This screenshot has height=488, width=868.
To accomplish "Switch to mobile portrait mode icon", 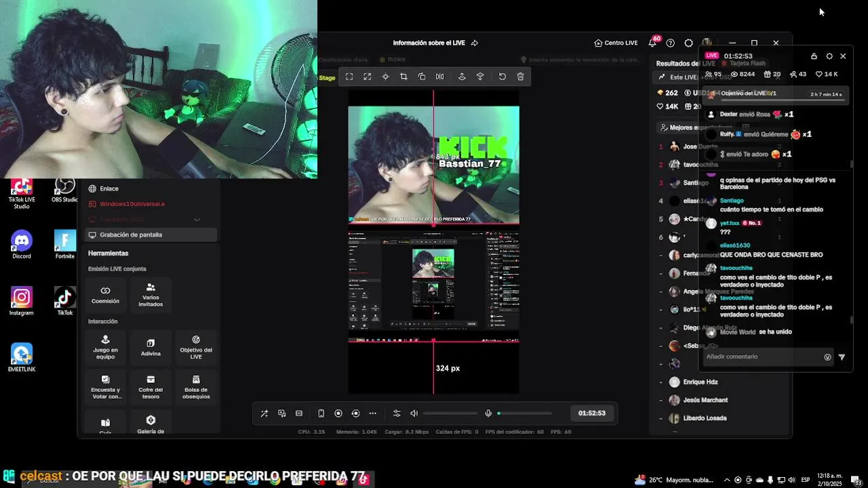I will click(321, 413).
